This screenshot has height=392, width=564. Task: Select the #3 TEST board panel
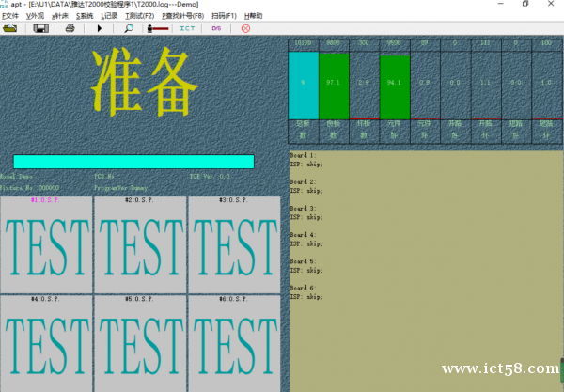(234, 244)
